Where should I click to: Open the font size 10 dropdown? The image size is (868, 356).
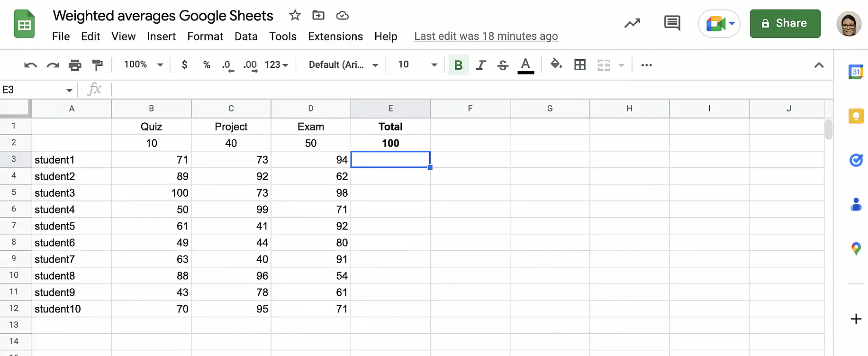click(417, 64)
